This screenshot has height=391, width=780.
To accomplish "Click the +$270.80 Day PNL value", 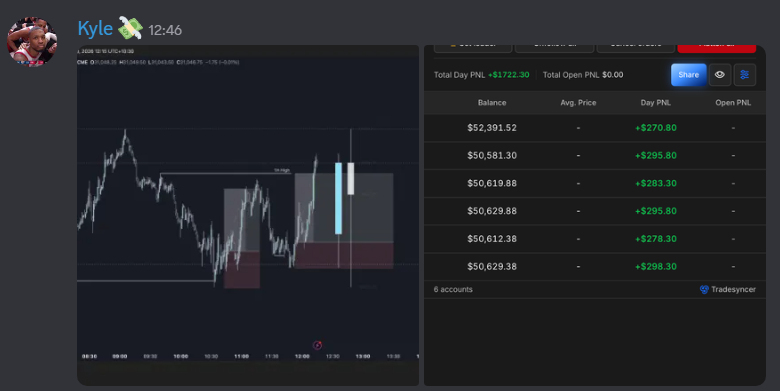I will click(656, 128).
